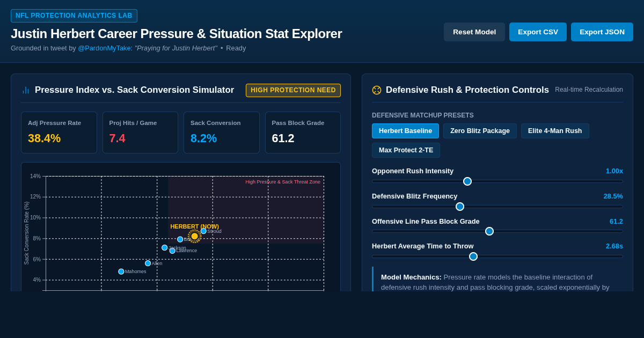Screen dimensions: 644x338
Task: Click the '61.2' value beside Offensive Line slider
Action: pos(616,221)
